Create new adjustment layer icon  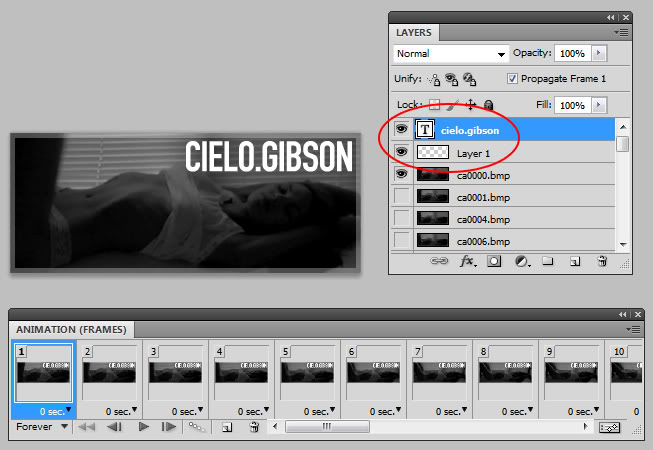pos(521,261)
